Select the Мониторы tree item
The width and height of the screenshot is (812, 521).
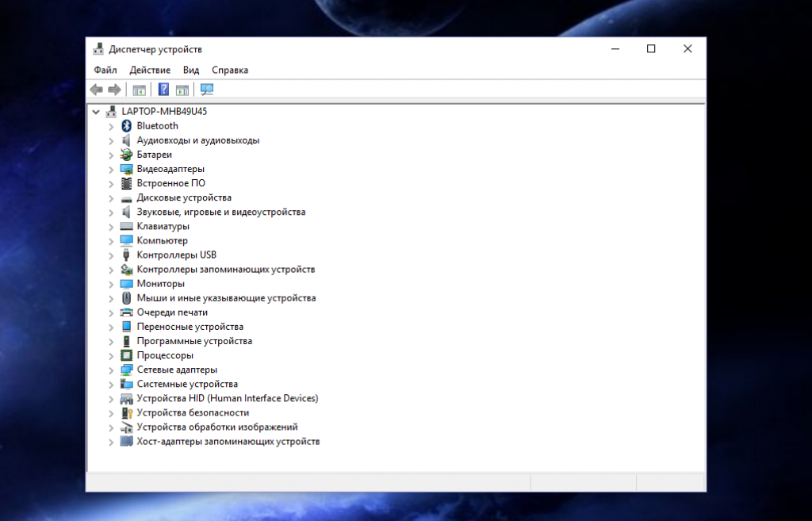click(x=160, y=283)
